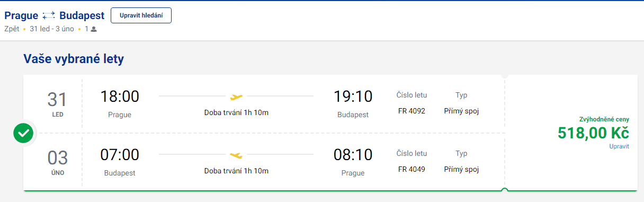This screenshot has width=644, height=202.
Task: Click Přímý spoj type on outbound flight
Action: pyautogui.click(x=461, y=111)
